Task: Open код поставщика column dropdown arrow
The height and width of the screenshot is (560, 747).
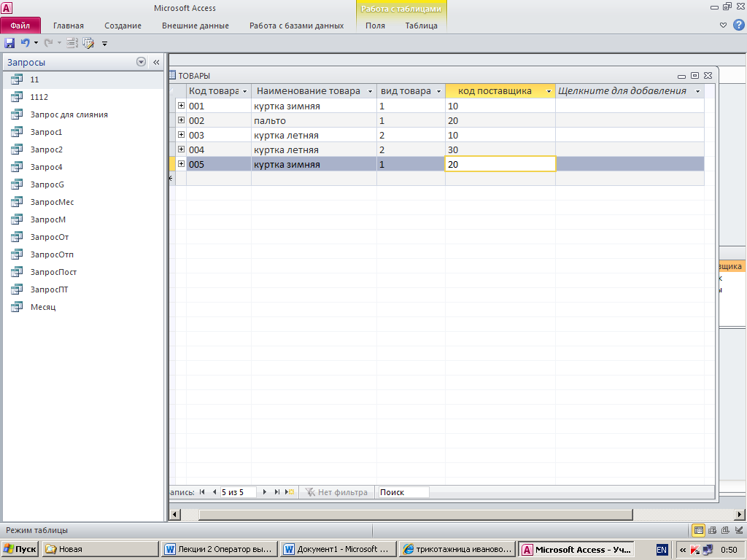Action: [549, 91]
